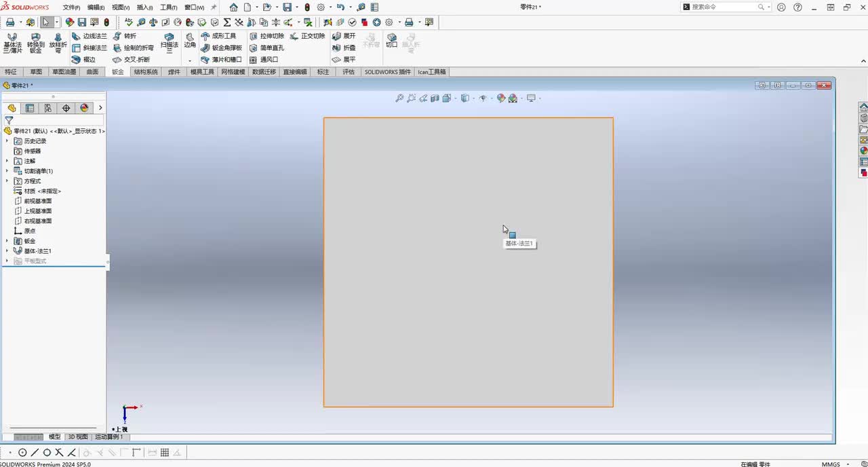Switch to the 焊件 weldments tab
Screen dimensions: 868x467
point(174,72)
